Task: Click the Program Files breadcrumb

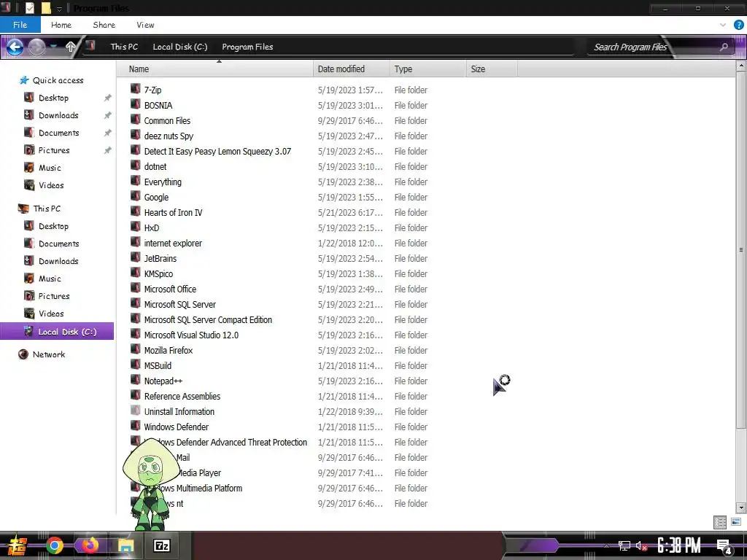Action: [247, 47]
